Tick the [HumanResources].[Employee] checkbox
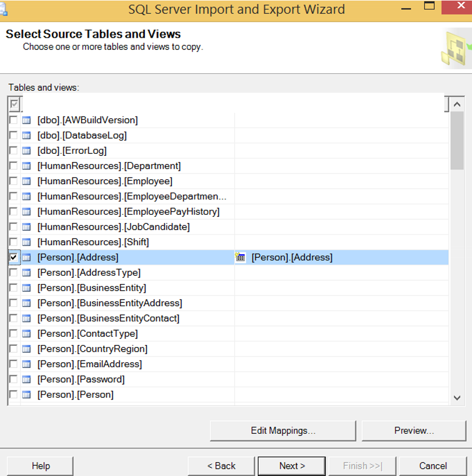This screenshot has height=476, width=472. tap(13, 181)
